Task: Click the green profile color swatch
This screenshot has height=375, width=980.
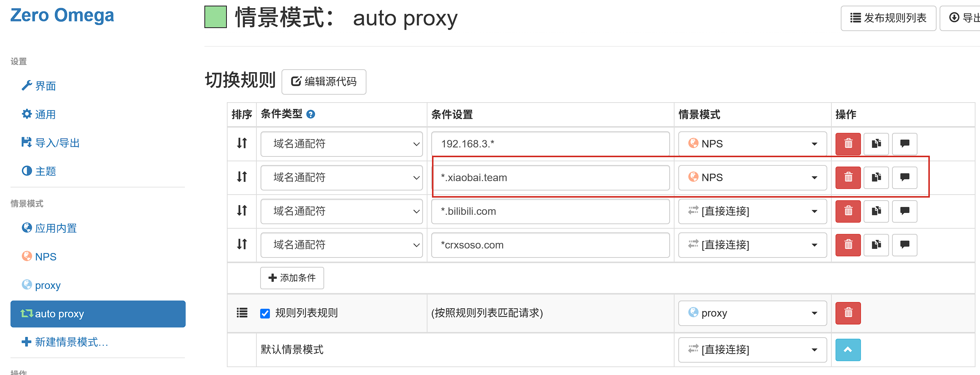Action: pyautogui.click(x=215, y=17)
